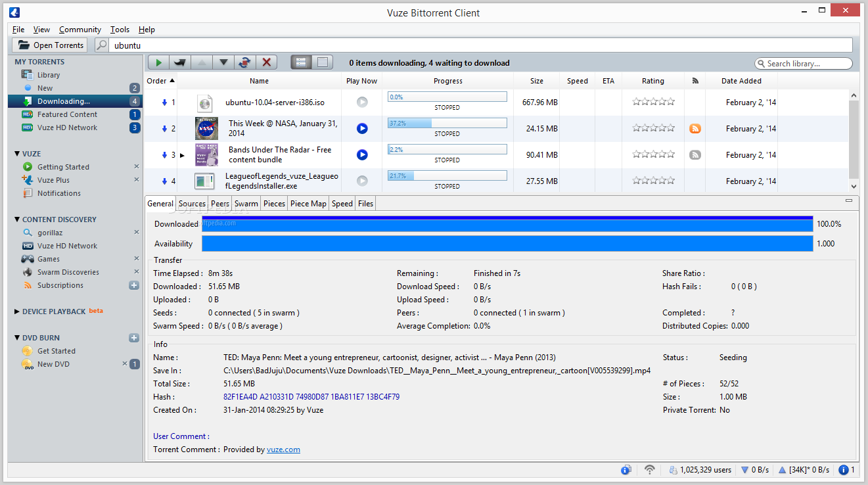This screenshot has width=868, height=485.
Task: Collapse the DVD BURN section triangle
Action: coord(17,338)
